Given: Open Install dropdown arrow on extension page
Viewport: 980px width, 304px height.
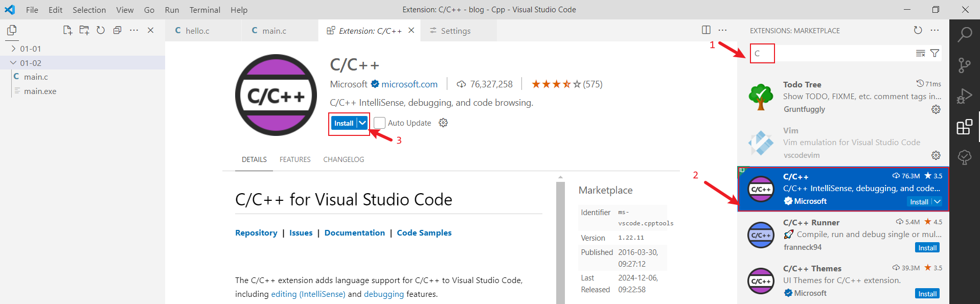Looking at the screenshot, I should tap(362, 123).
